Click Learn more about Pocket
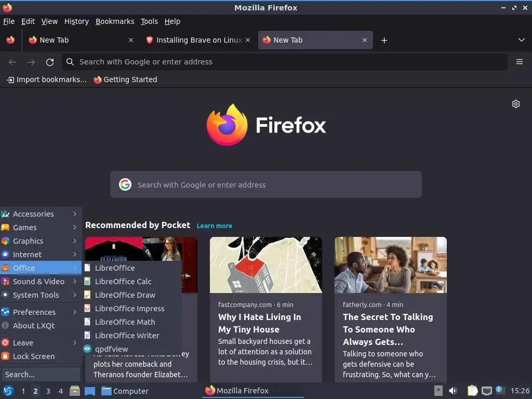This screenshot has height=399, width=532. pos(215,226)
